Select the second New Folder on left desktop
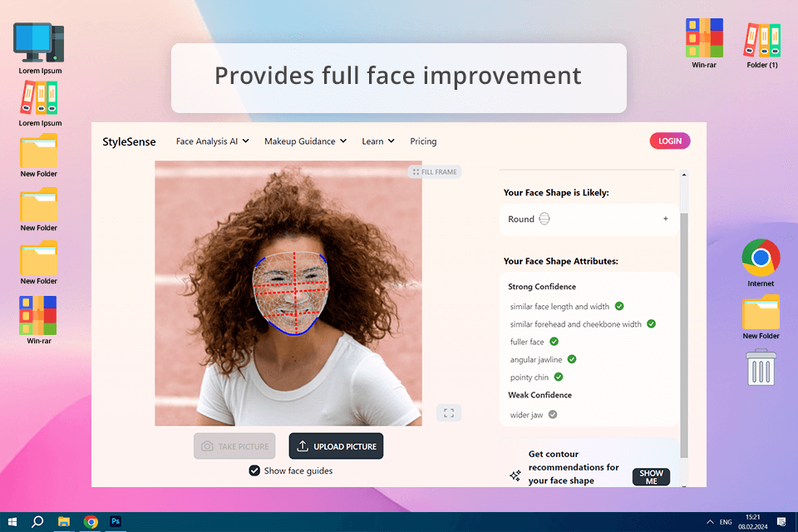798x532 pixels. [x=39, y=209]
